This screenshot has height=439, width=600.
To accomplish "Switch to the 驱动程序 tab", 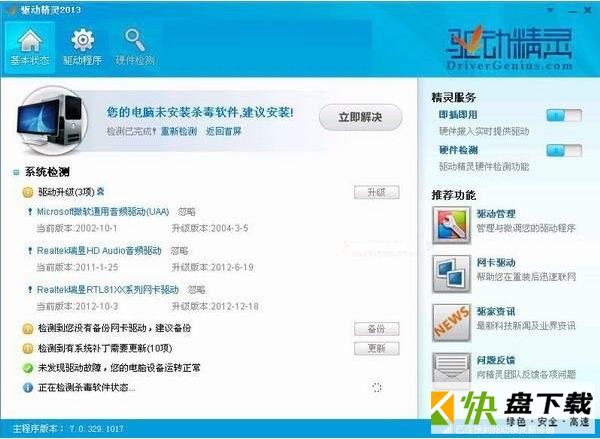I will [82, 48].
